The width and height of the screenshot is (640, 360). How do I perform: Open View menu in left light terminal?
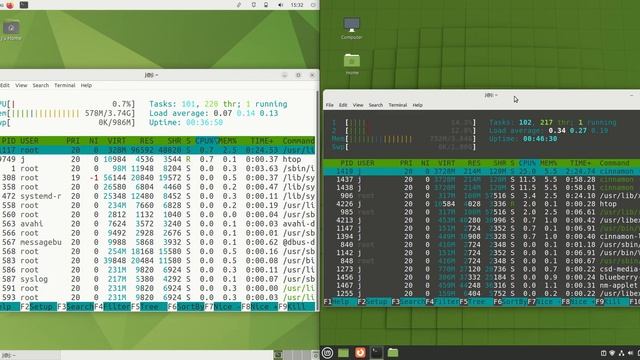(21, 85)
